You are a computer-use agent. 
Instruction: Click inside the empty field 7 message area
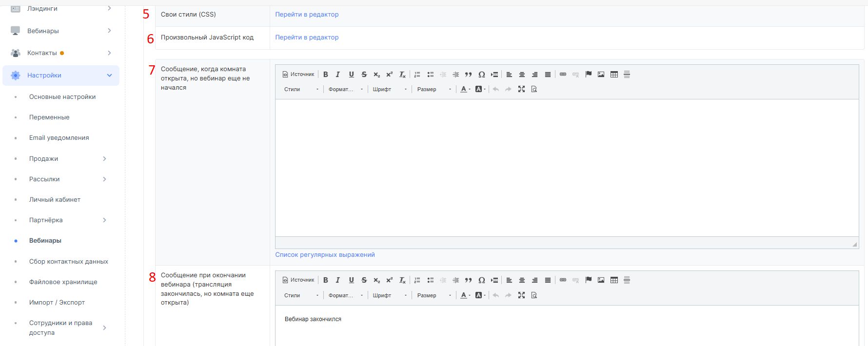pos(567,168)
